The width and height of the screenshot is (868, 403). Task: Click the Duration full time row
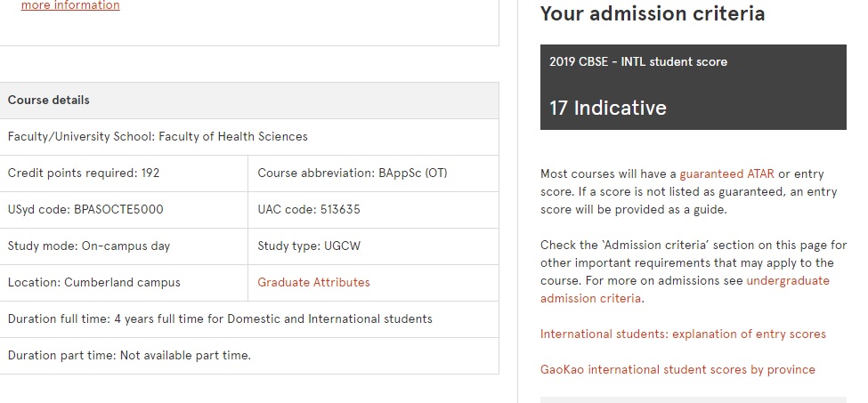click(220, 318)
